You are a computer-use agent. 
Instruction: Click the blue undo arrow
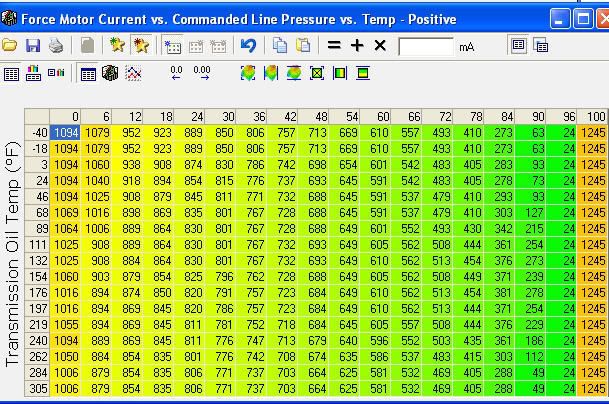tap(248, 46)
